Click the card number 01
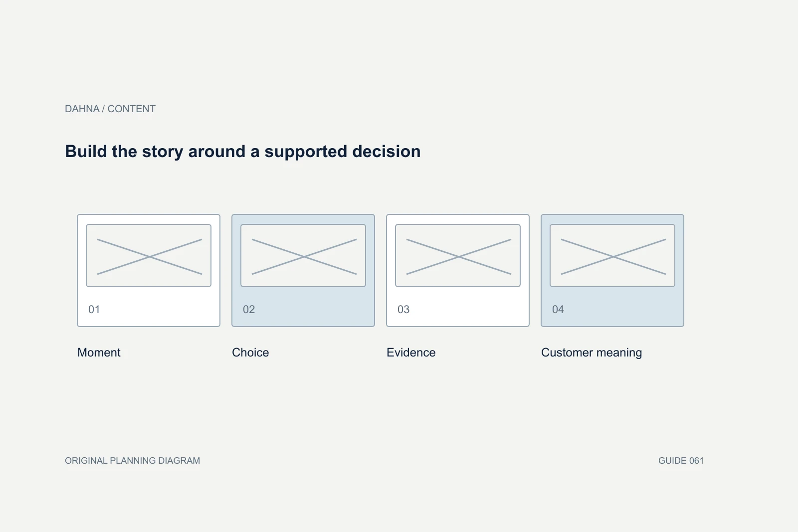 coord(94,309)
